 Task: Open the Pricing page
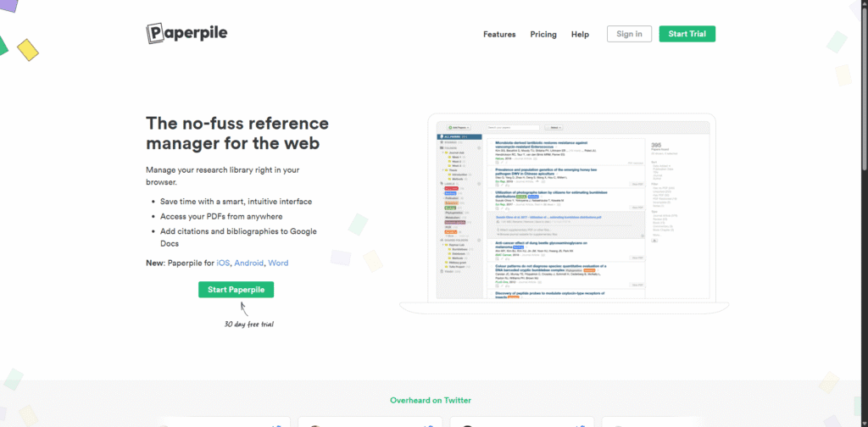(543, 34)
